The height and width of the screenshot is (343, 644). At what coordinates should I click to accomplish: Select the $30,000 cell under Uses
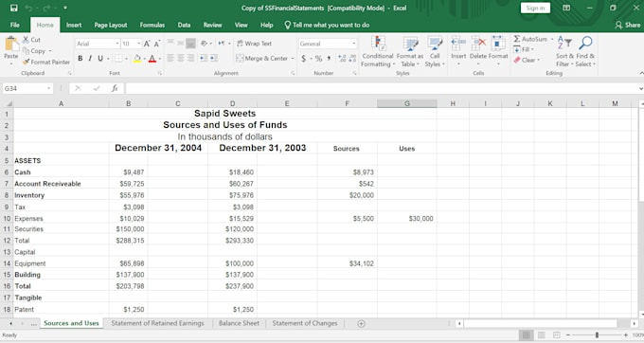pyautogui.click(x=407, y=219)
